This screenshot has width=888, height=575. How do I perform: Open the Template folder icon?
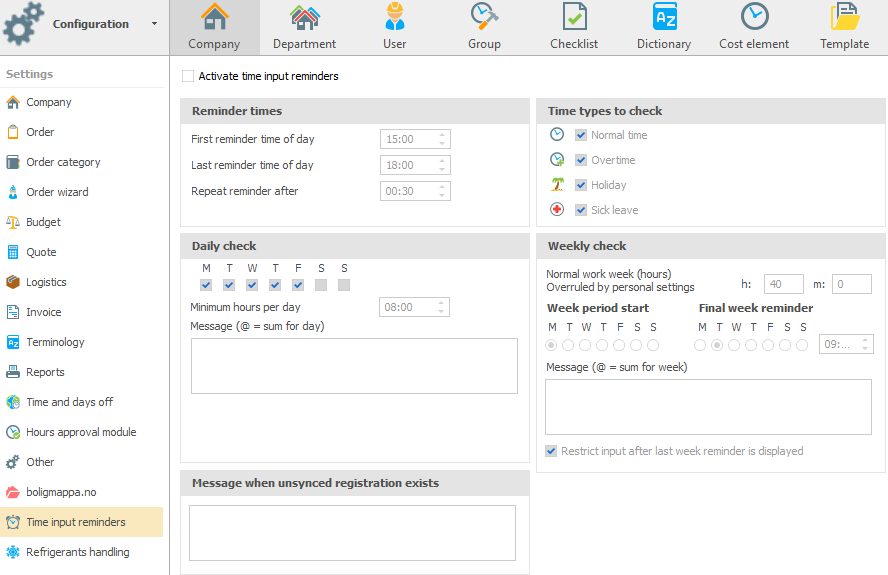pos(844,16)
